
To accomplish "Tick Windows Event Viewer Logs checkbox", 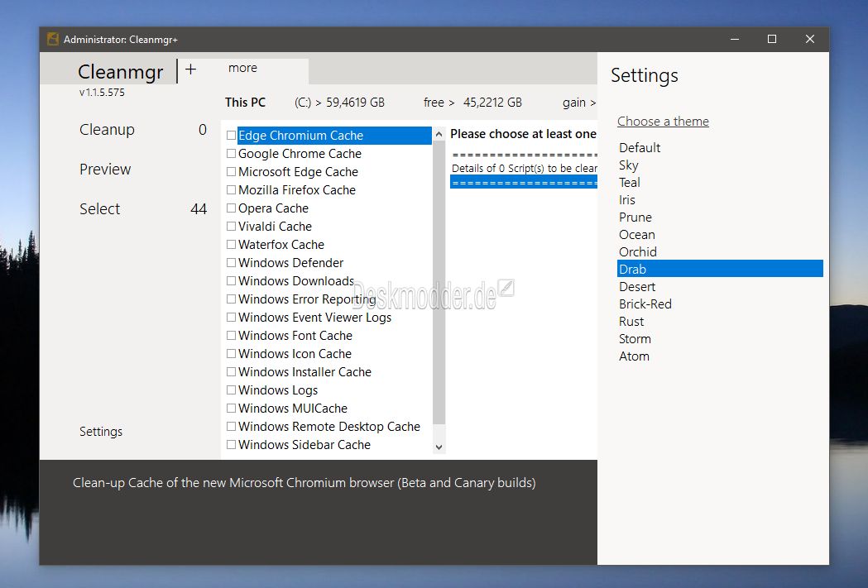I will [232, 318].
